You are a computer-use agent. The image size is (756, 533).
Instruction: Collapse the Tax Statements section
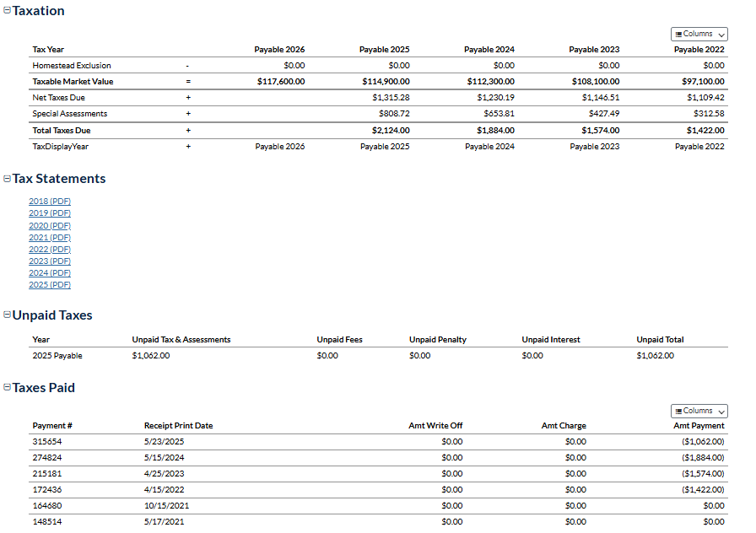pos(8,179)
